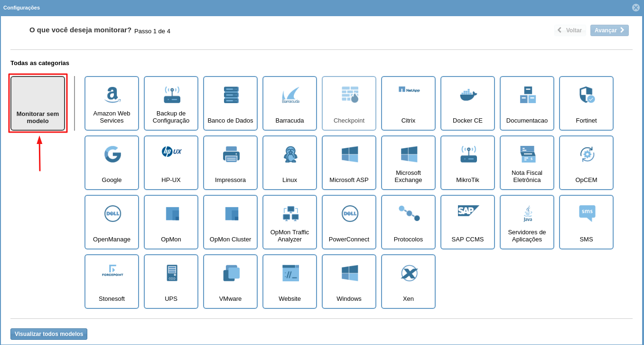Open the MikroTik router tile
The image size is (644, 345).
click(467, 163)
